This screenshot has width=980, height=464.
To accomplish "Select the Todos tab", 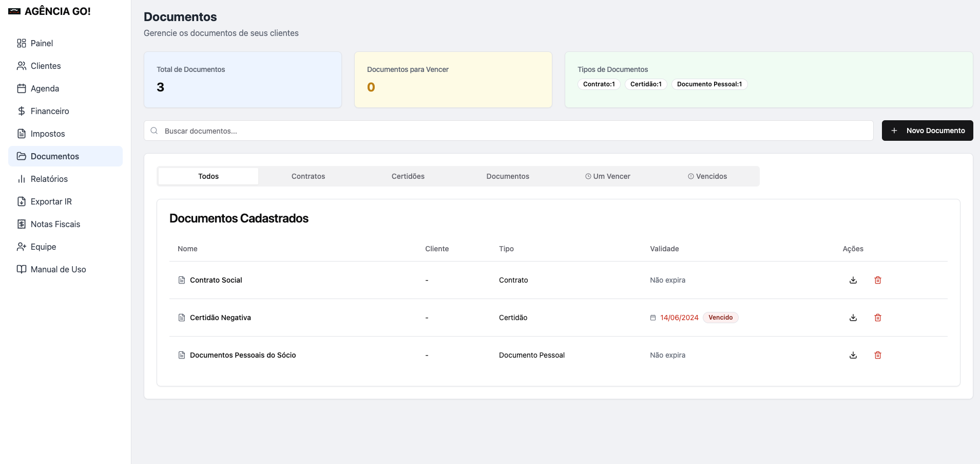I will pyautogui.click(x=208, y=176).
